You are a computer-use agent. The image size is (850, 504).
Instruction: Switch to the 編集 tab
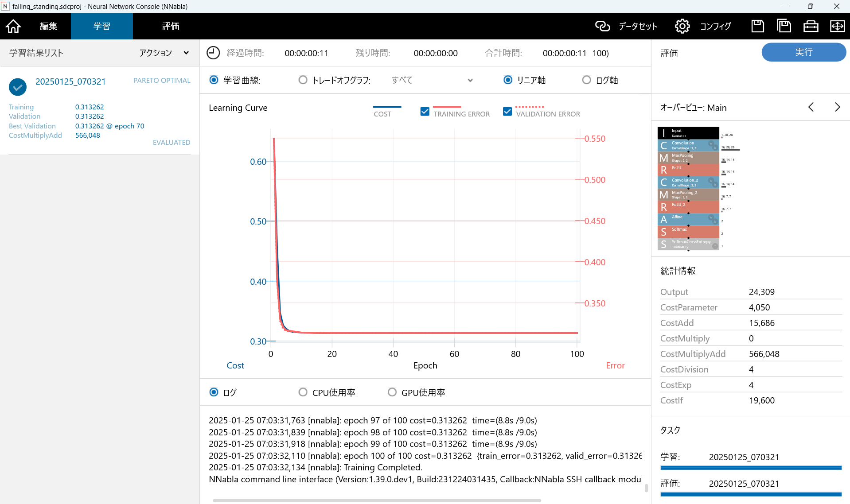click(x=49, y=26)
